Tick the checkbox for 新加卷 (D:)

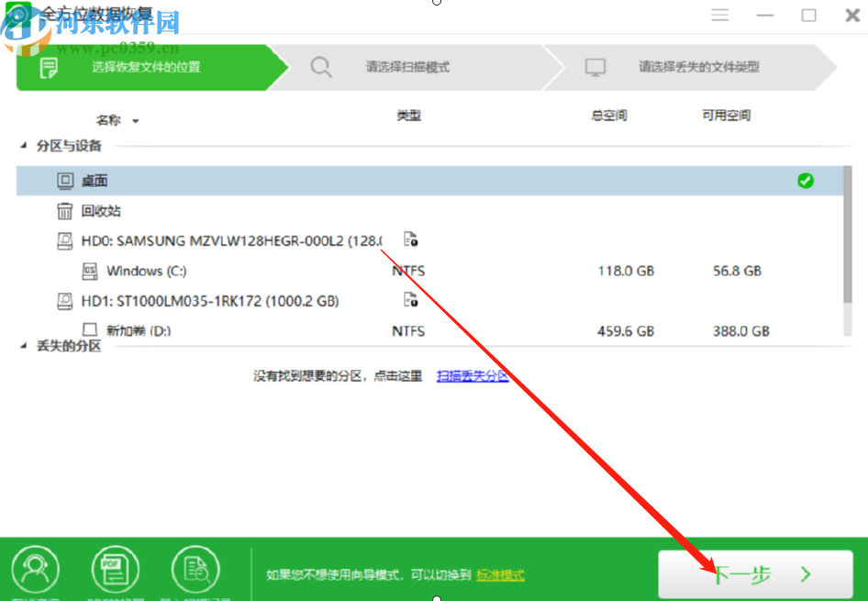90,329
